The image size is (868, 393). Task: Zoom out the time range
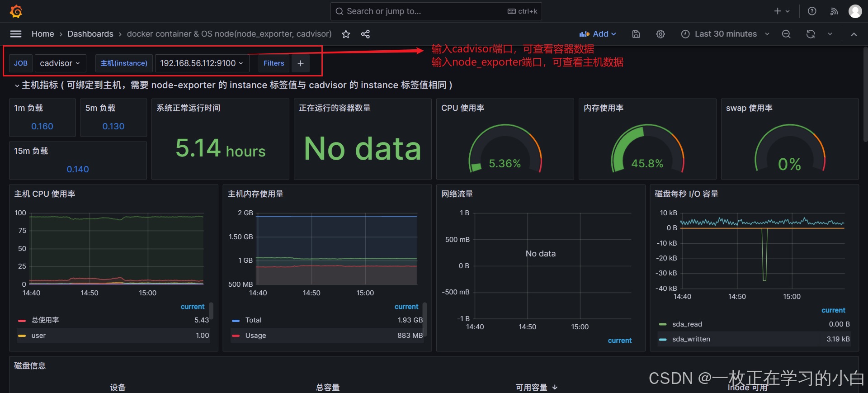tap(786, 34)
